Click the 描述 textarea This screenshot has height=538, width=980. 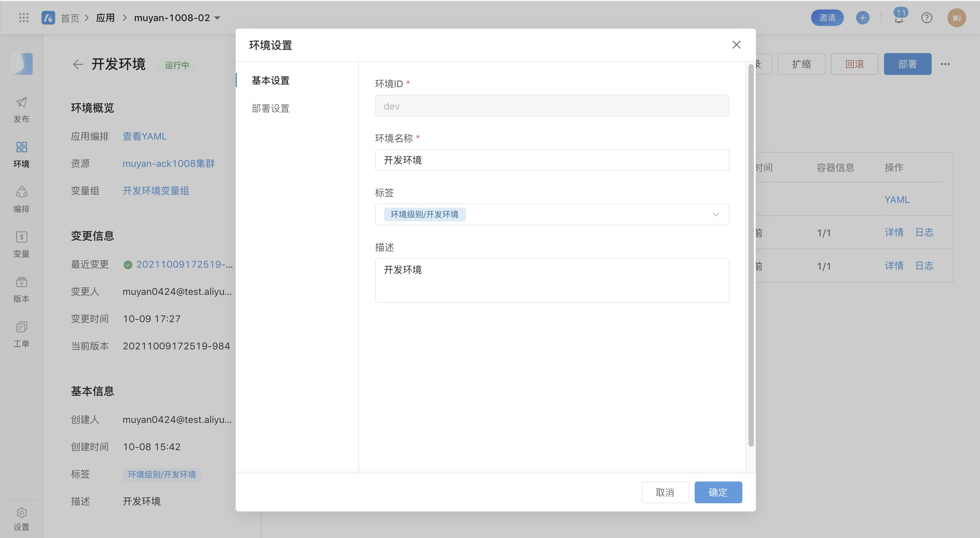(x=552, y=281)
